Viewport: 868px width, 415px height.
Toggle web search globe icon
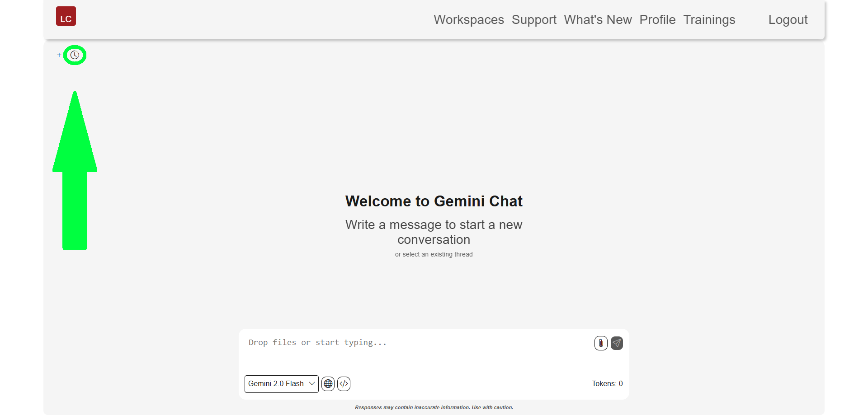point(328,384)
